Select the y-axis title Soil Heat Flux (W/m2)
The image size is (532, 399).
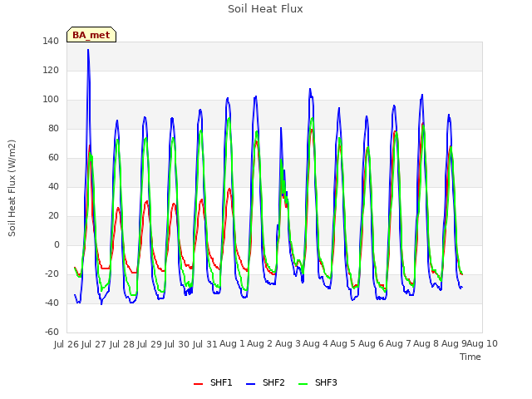point(12,188)
